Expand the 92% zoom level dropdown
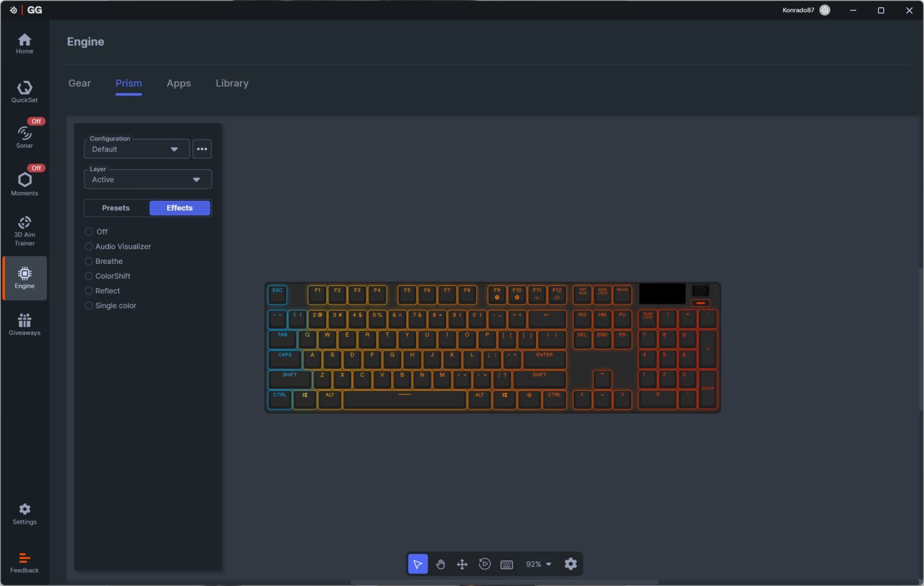 point(539,564)
